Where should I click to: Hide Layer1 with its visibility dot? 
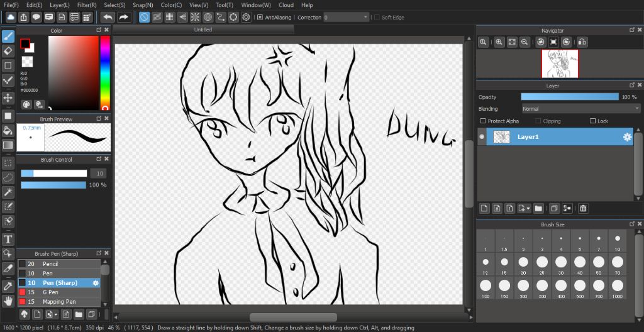(482, 137)
